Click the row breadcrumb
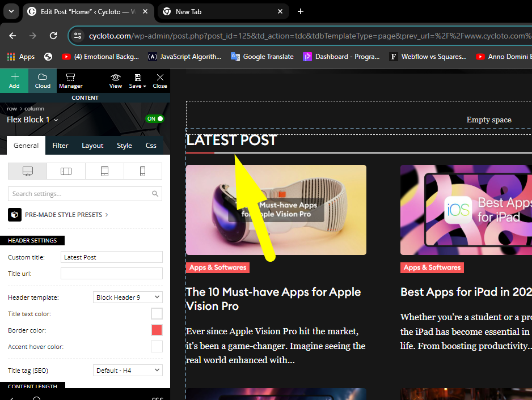 (x=11, y=108)
